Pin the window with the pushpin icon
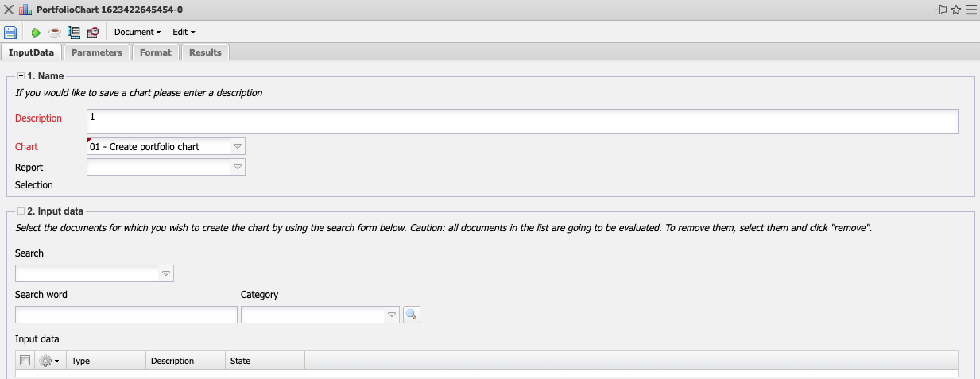The height and width of the screenshot is (379, 980). (x=943, y=10)
